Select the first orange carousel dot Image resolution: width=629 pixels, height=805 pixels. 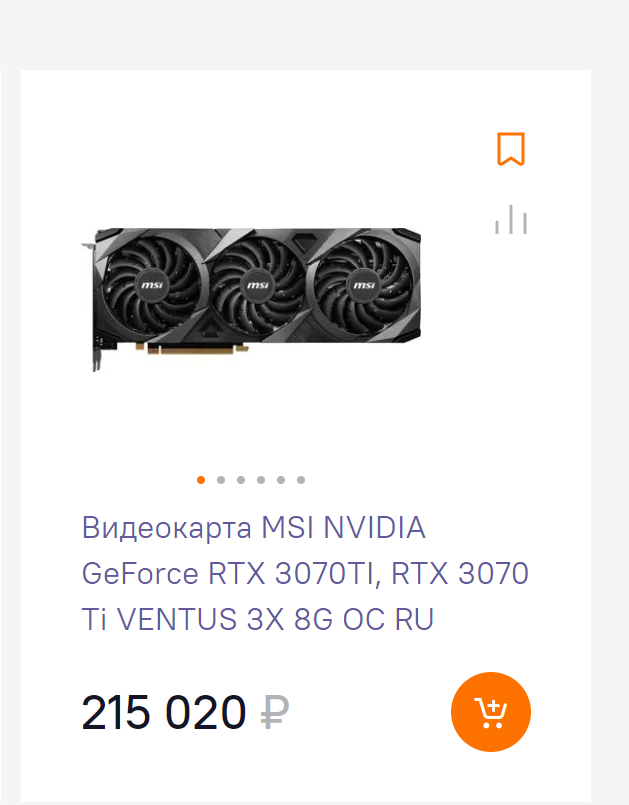[201, 480]
